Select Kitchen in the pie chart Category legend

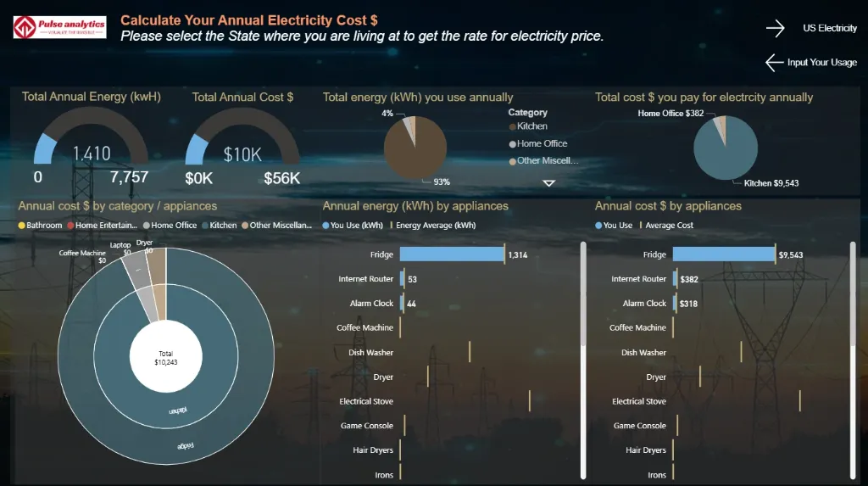(x=531, y=126)
